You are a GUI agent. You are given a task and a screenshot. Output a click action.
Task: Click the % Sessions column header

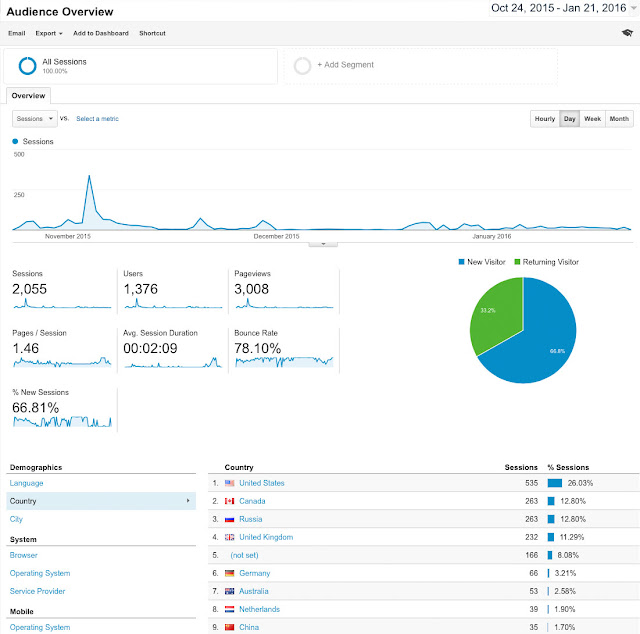pyautogui.click(x=568, y=467)
